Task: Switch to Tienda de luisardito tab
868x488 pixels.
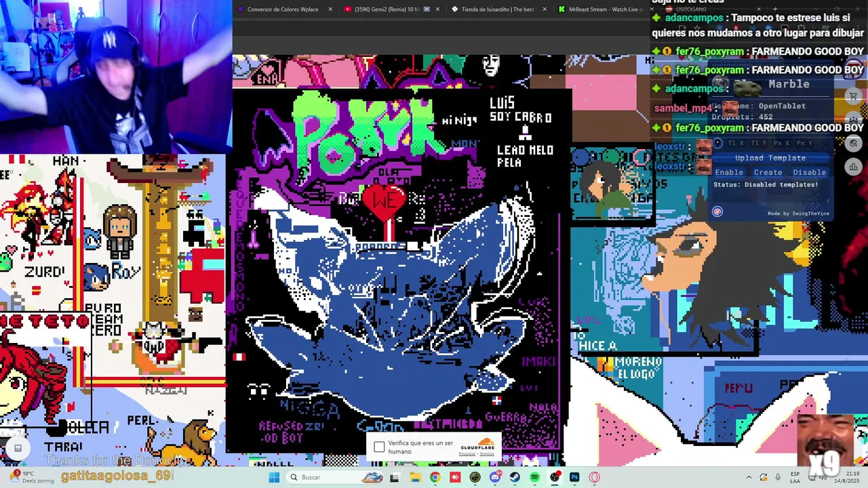Action: tap(498, 9)
